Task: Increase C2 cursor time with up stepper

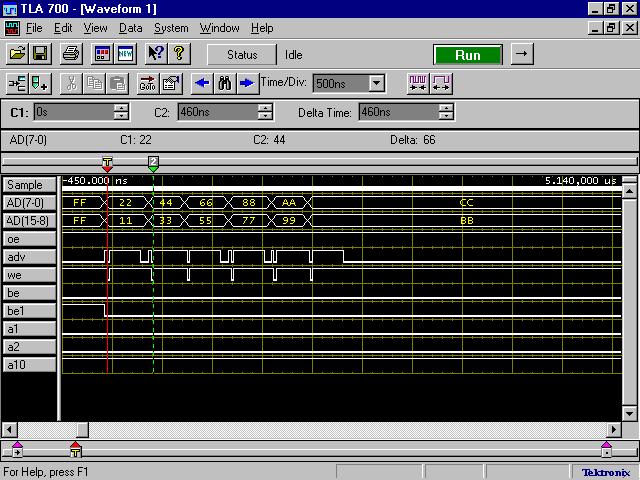Action: (x=265, y=107)
